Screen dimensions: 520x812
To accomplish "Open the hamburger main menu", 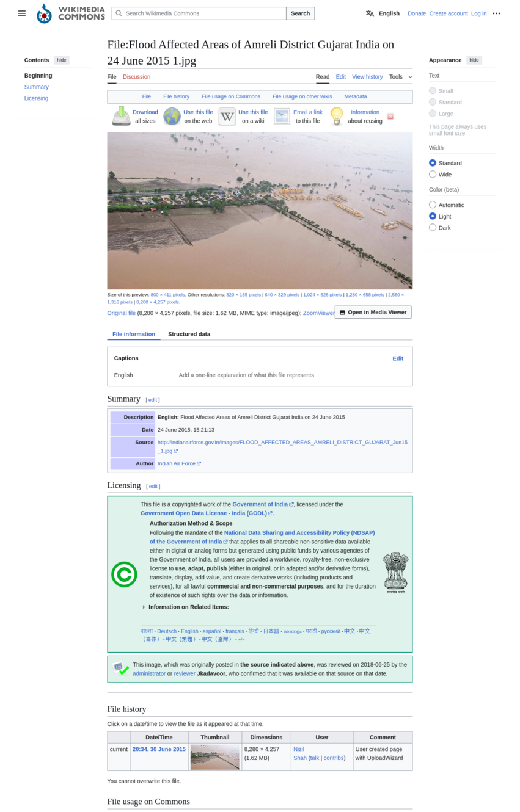I will point(22,13).
